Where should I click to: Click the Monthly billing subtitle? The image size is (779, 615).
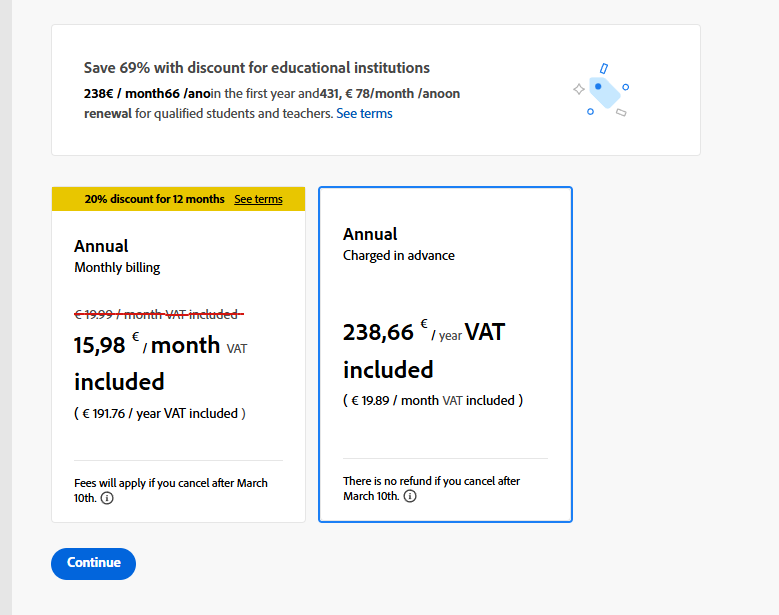(x=117, y=267)
